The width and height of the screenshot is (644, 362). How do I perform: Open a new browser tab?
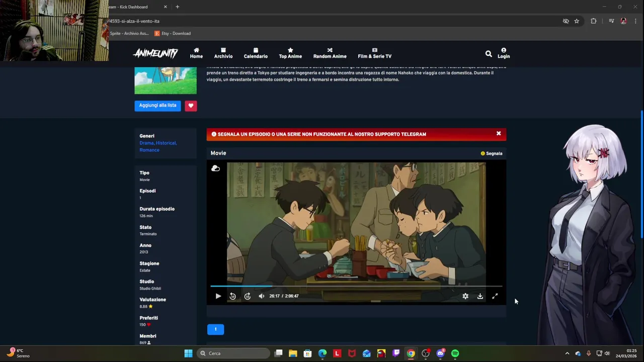pyautogui.click(x=177, y=7)
